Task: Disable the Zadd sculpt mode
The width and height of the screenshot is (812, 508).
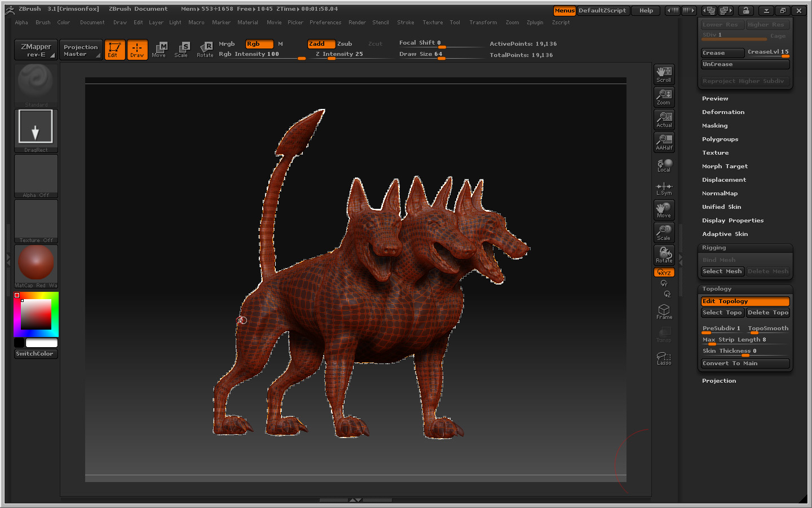Action: click(321, 44)
